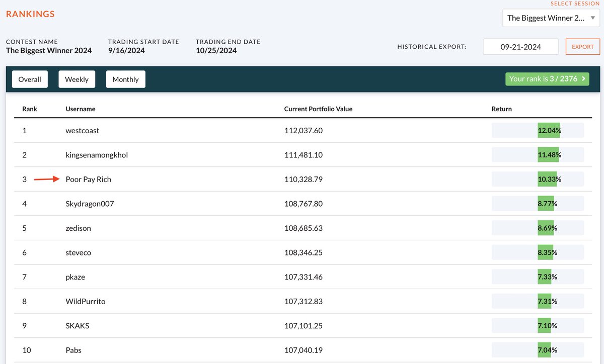The width and height of the screenshot is (604, 364).
Task: Click the Export button
Action: [x=583, y=47]
